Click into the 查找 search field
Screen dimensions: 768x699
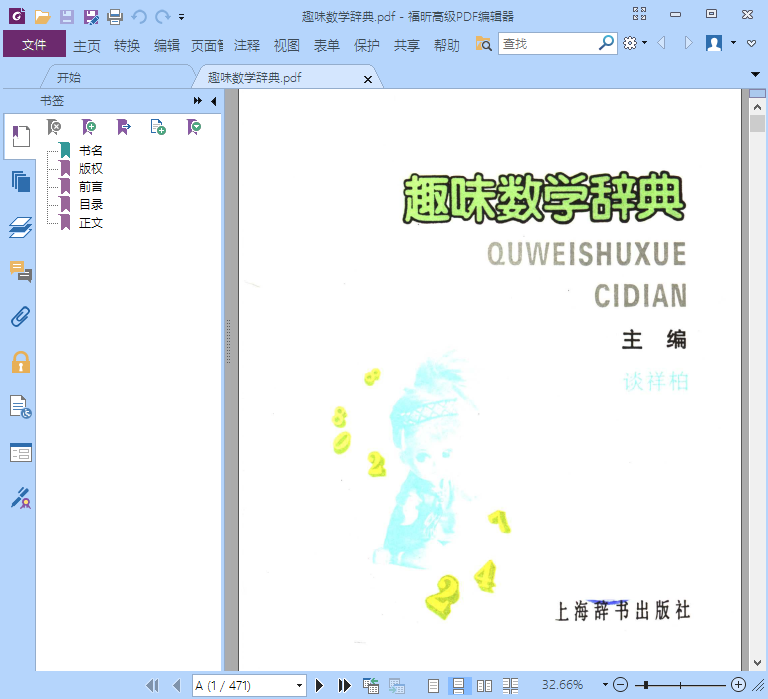point(548,44)
